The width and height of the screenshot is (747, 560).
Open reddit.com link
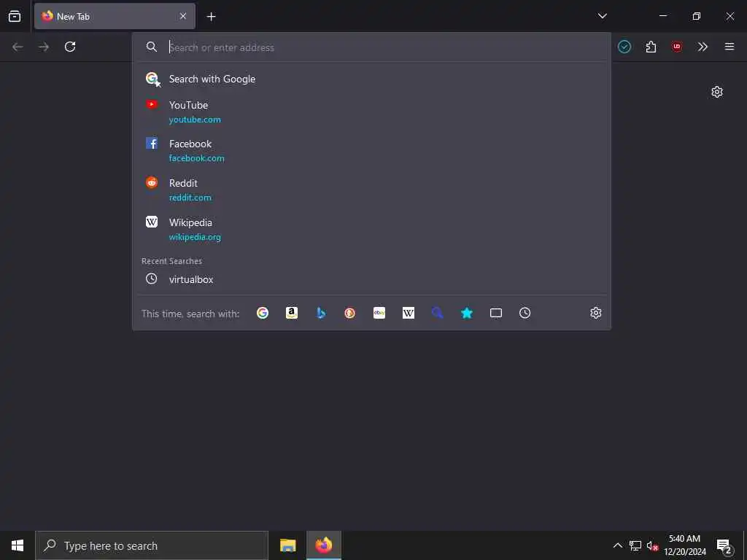point(190,198)
